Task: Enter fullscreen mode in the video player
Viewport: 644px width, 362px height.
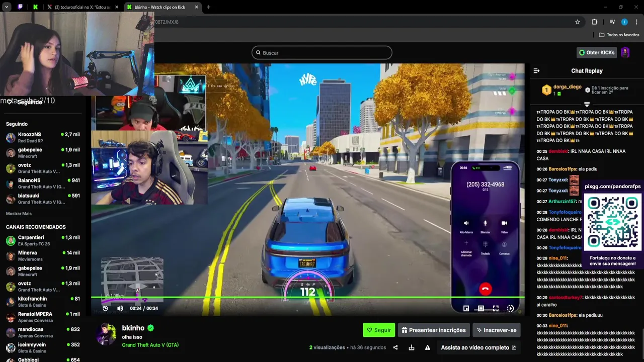Action: pyautogui.click(x=496, y=308)
